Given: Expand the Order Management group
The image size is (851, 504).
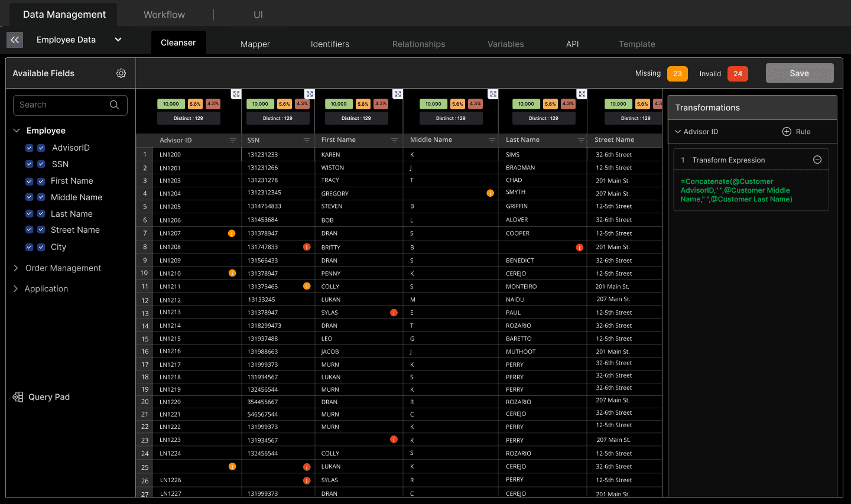Looking at the screenshot, I should pyautogui.click(x=16, y=268).
